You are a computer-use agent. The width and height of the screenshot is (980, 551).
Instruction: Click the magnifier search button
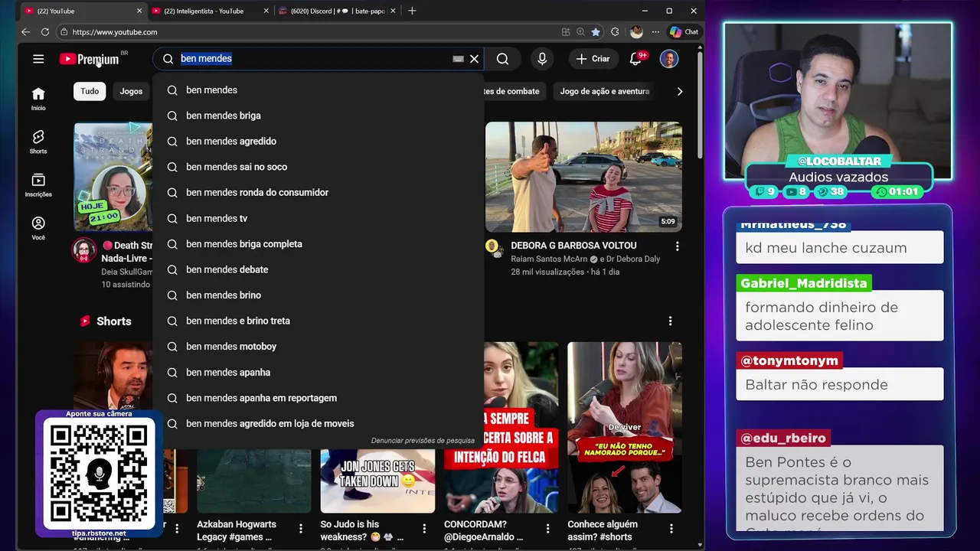[502, 59]
